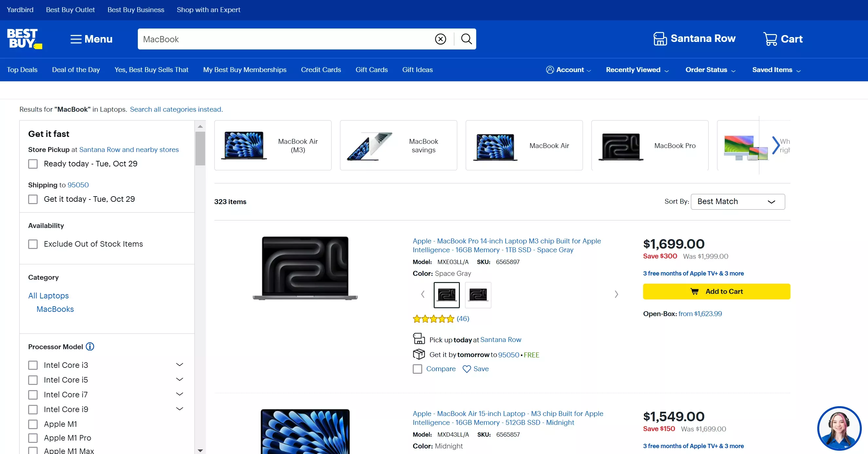Enable Exclude Out of Stock Items
Image resolution: width=868 pixels, height=454 pixels.
point(33,244)
